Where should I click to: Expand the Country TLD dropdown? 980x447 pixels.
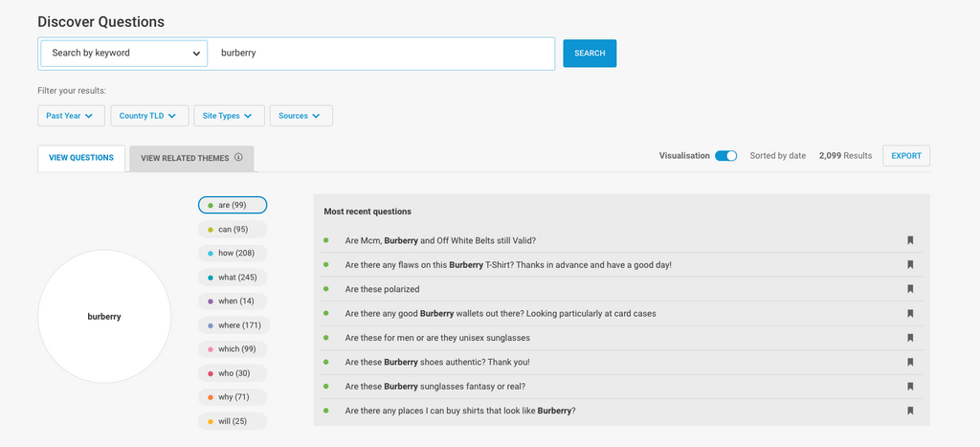click(147, 116)
